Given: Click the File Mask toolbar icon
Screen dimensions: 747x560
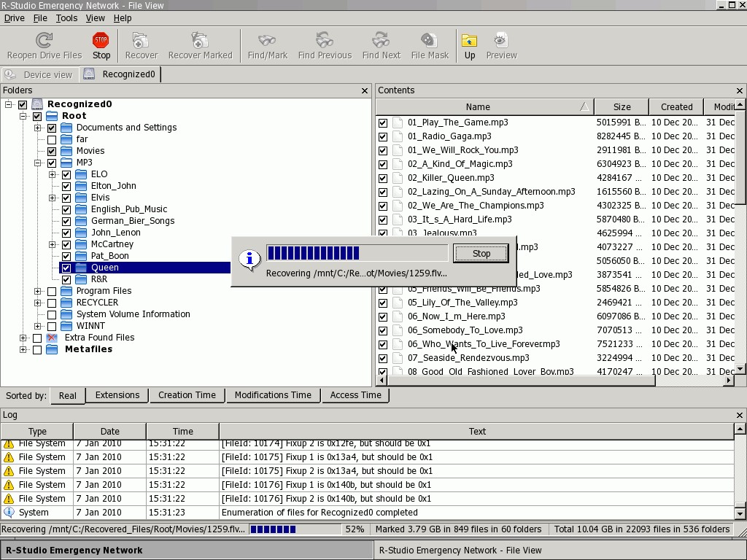Looking at the screenshot, I should coord(429,40).
